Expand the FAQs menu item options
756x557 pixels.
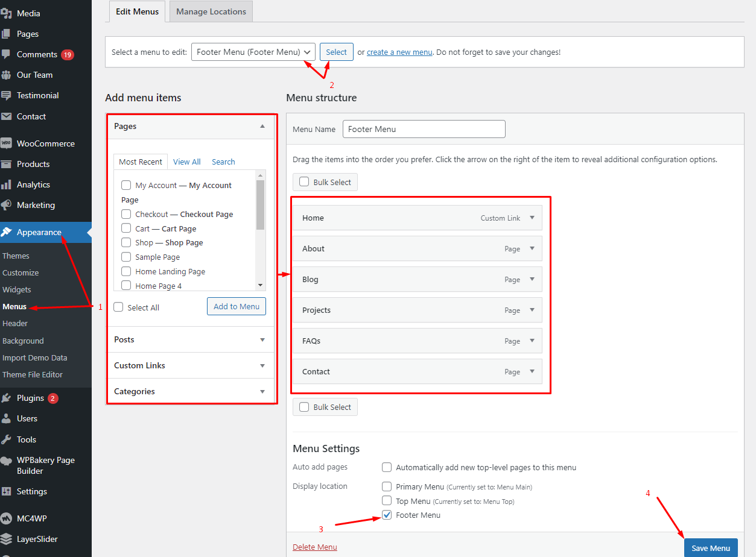532,341
